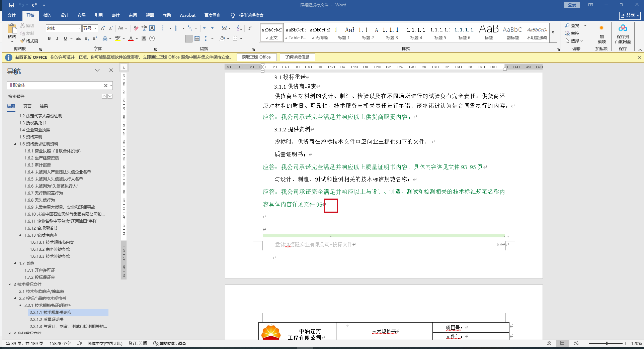Click the redo arrow in the title bar
The height and width of the screenshot is (349, 644).
pyautogui.click(x=34, y=5)
